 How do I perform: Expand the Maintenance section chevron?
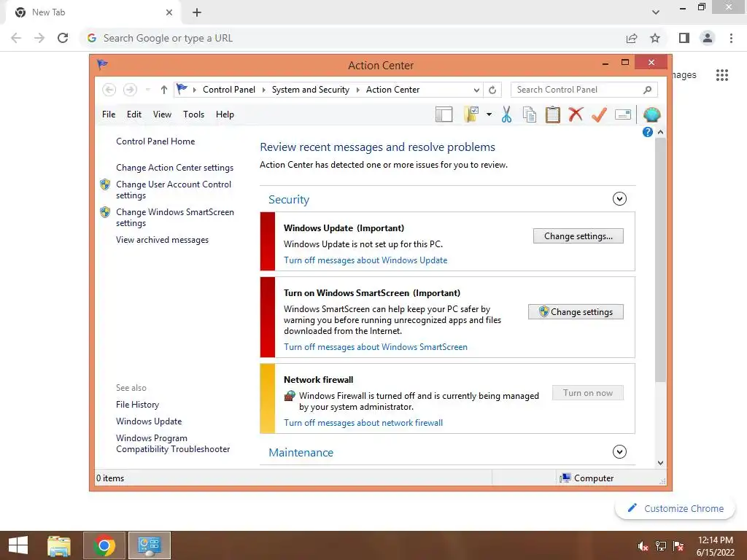pyautogui.click(x=619, y=451)
